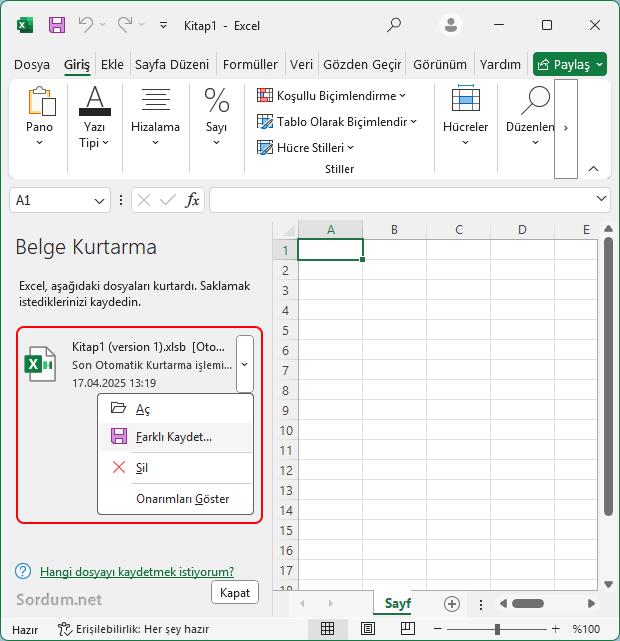620x641 pixels.
Task: Open the Dosya tab
Action: pyautogui.click(x=32, y=64)
